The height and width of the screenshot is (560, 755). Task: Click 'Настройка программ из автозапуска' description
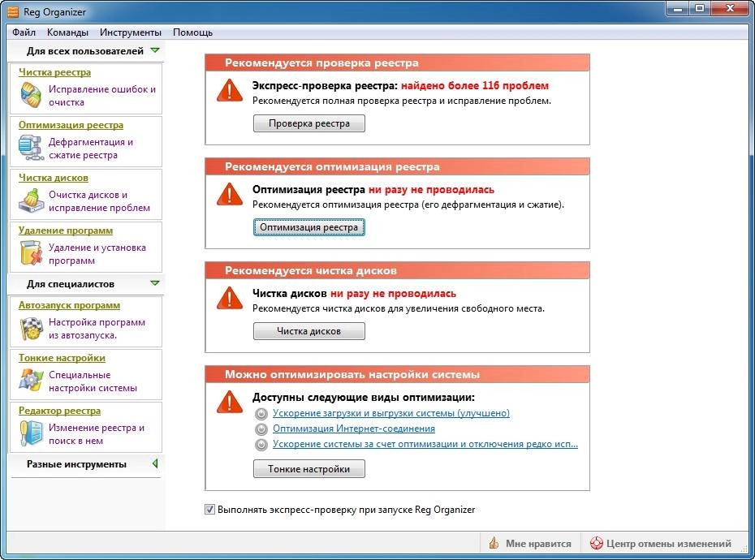tap(97, 329)
